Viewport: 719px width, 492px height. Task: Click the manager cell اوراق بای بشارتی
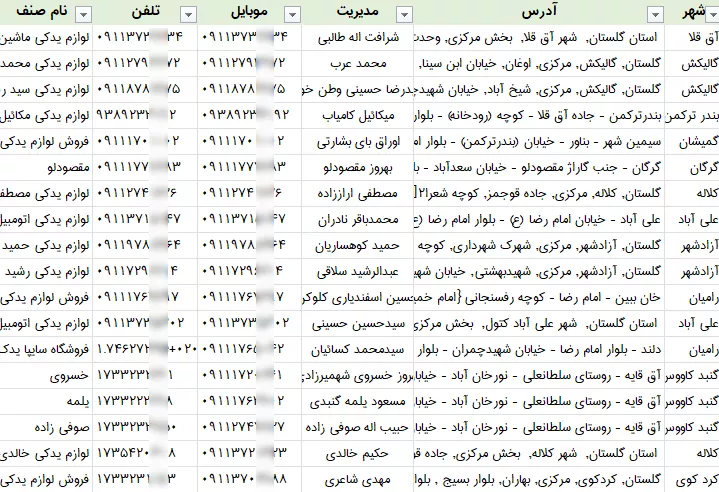tap(358, 142)
